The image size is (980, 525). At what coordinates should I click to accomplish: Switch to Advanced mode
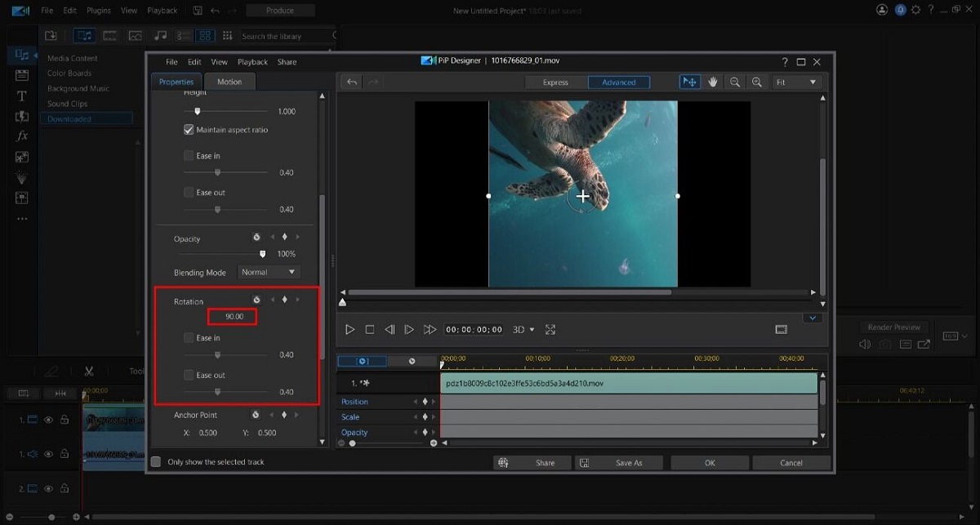tap(618, 82)
